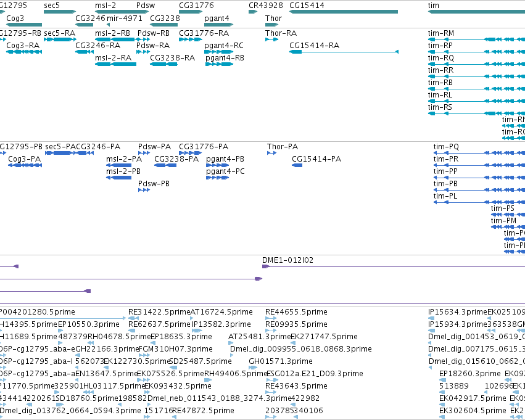
Task: Select the CG3238-RA transcript
Action: [163, 64]
